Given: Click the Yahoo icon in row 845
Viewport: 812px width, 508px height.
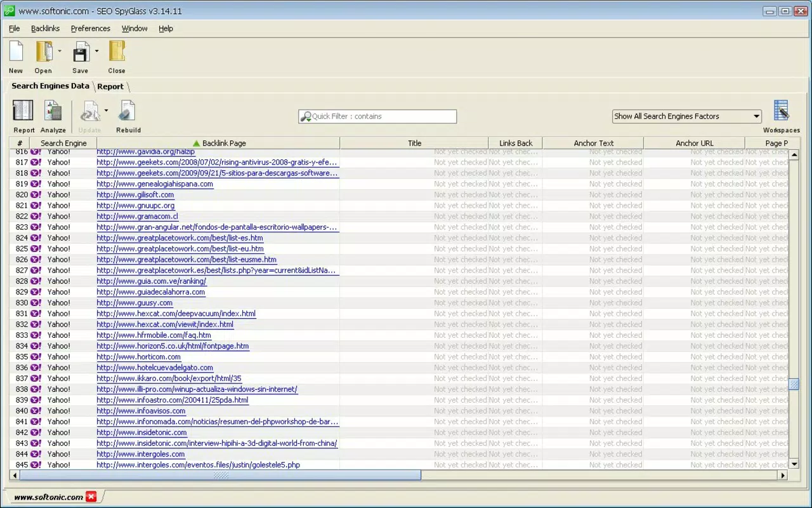Looking at the screenshot, I should coord(36,464).
